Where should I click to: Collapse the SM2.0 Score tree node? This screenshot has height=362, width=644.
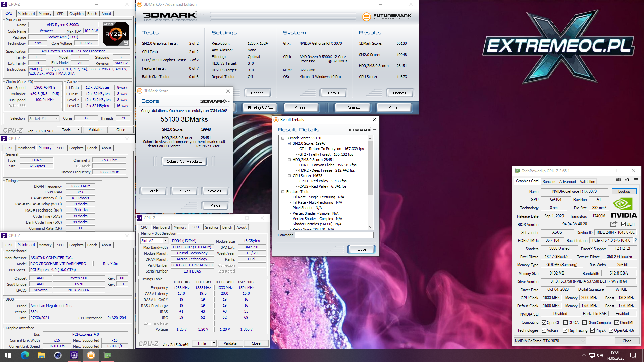coord(289,143)
